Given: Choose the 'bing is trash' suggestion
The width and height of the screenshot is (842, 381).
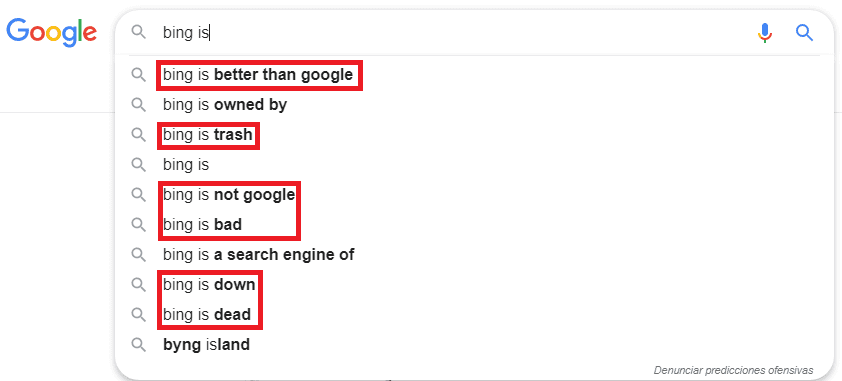Looking at the screenshot, I should [x=208, y=135].
